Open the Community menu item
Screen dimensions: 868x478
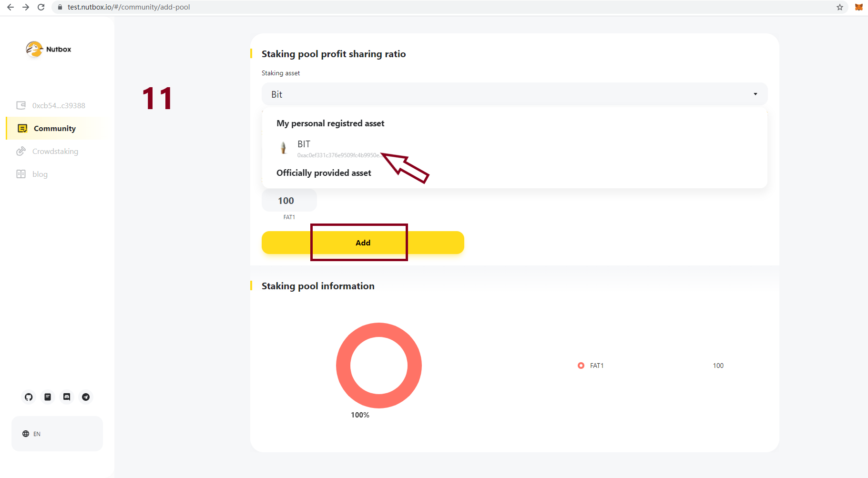pos(54,129)
